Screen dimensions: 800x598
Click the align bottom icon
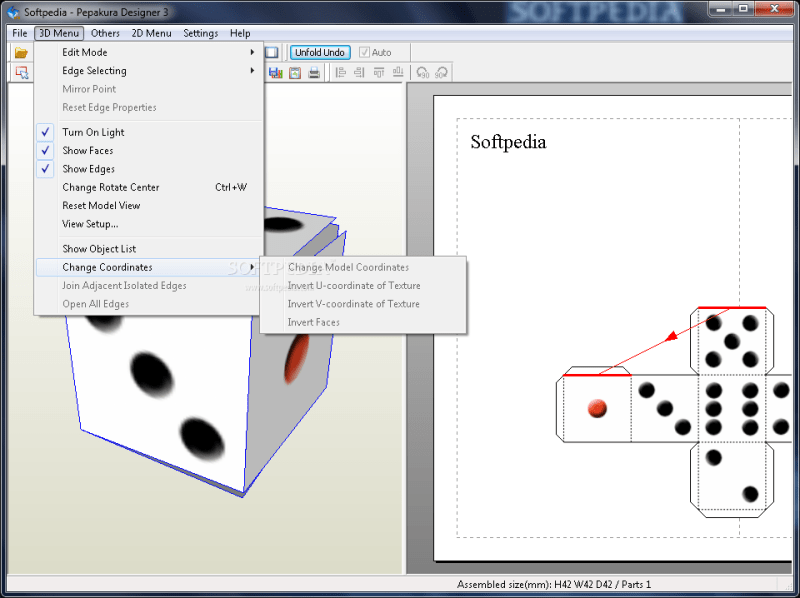398,72
